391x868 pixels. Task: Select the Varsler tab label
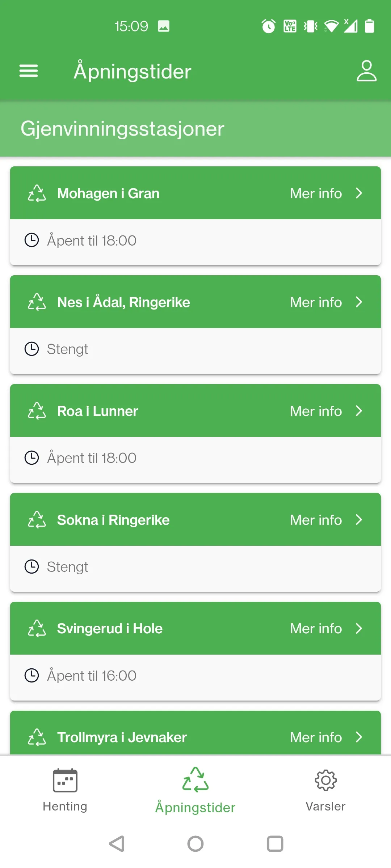point(325,807)
